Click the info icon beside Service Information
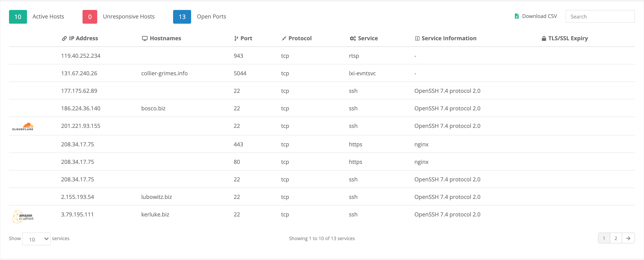The height and width of the screenshot is (260, 644). [x=417, y=38]
